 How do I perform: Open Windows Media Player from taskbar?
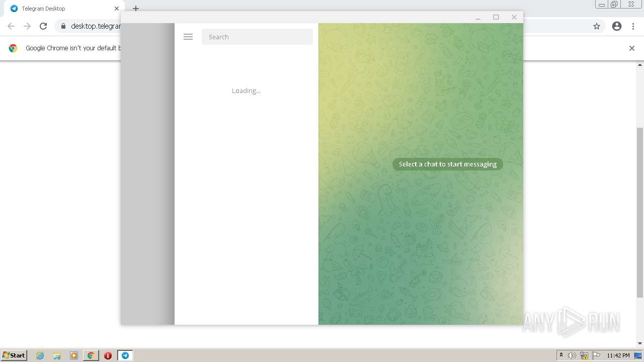tap(74, 355)
